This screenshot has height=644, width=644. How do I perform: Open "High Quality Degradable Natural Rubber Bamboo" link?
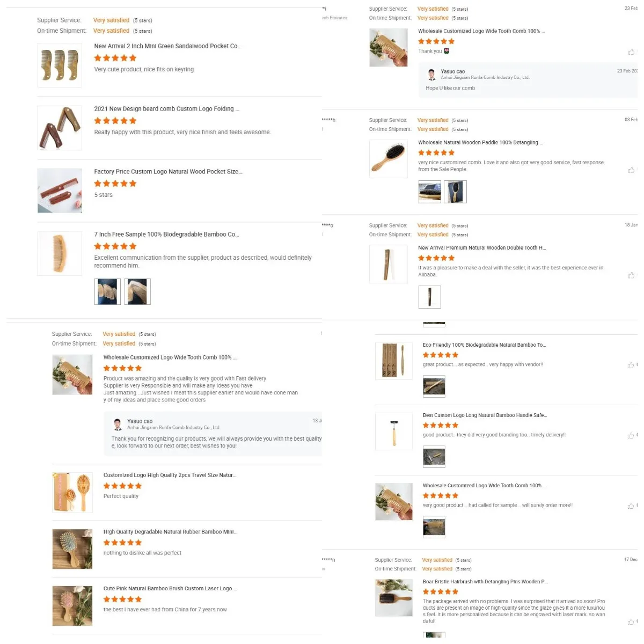point(170,532)
